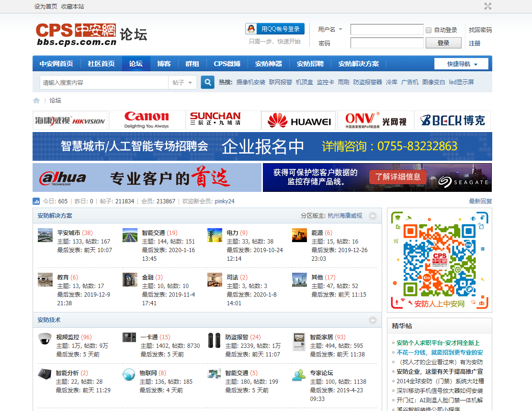Viewport: 532px width, 411px height.
Task: Open the 安防招聘 navigation item
Action: point(310,64)
